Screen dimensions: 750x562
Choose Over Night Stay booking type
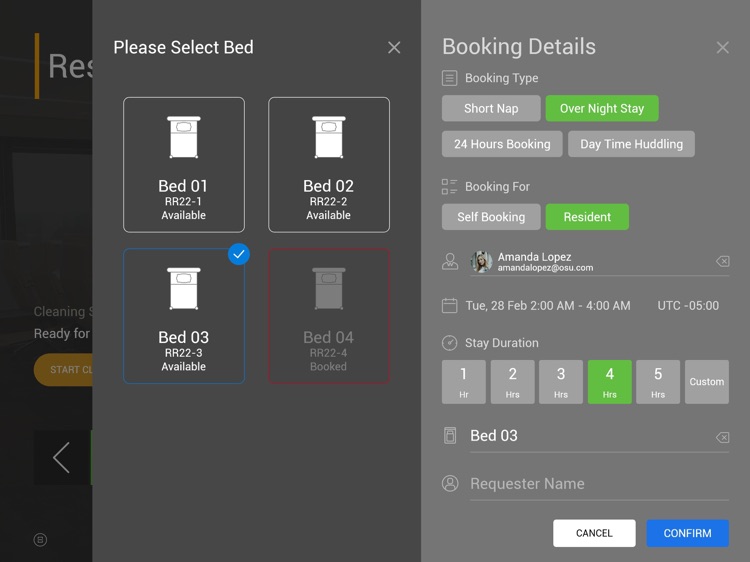pyautogui.click(x=602, y=108)
